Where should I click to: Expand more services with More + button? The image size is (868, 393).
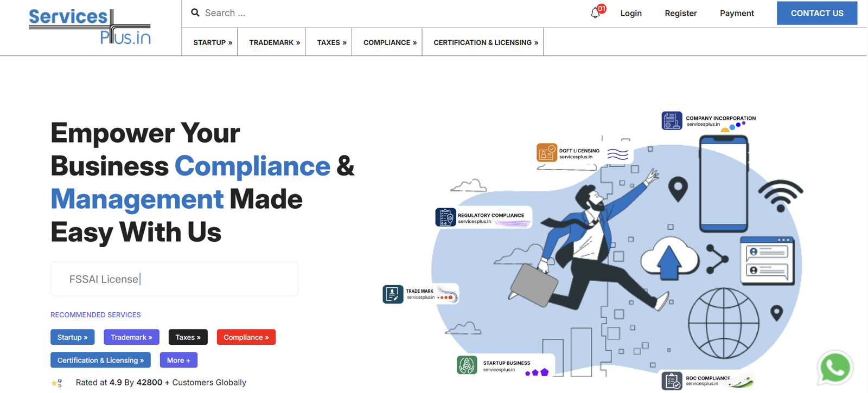pos(178,360)
